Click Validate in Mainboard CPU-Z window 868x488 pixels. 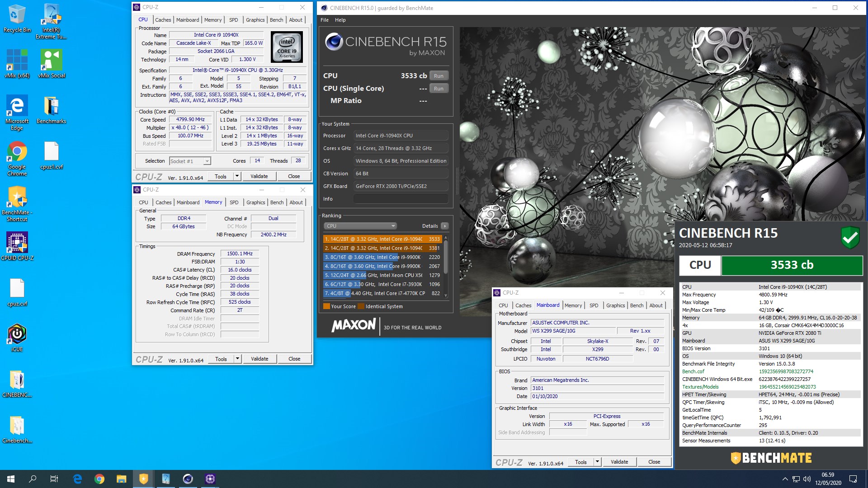click(619, 462)
